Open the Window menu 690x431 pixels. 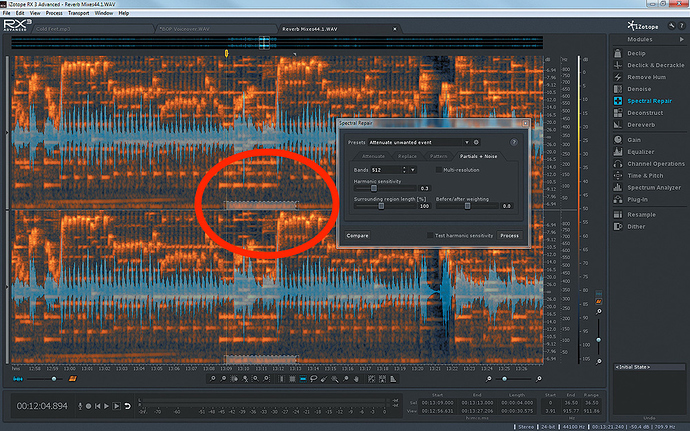pyautogui.click(x=103, y=13)
